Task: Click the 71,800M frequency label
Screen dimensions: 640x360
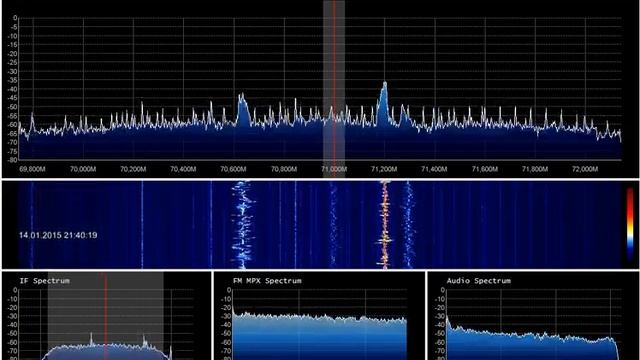Action: pyautogui.click(x=535, y=169)
